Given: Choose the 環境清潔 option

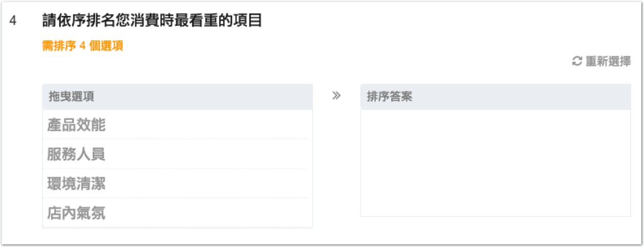Looking at the screenshot, I should (x=76, y=183).
